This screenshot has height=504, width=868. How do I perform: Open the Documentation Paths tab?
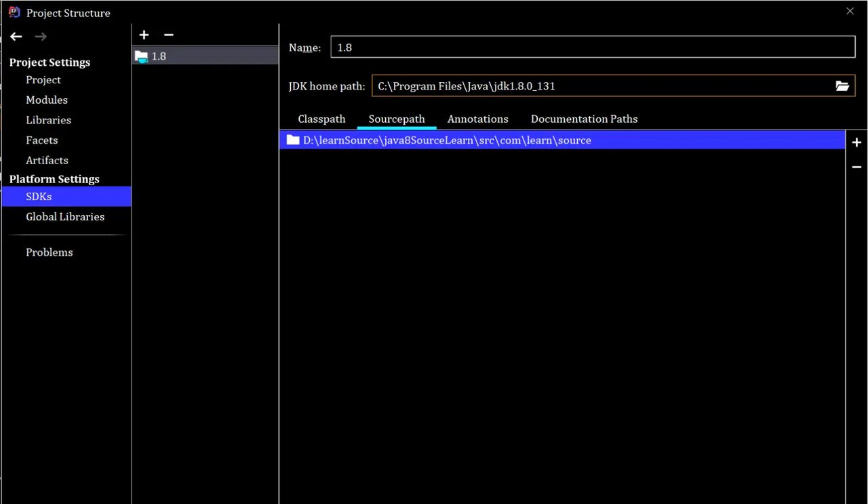click(x=585, y=119)
